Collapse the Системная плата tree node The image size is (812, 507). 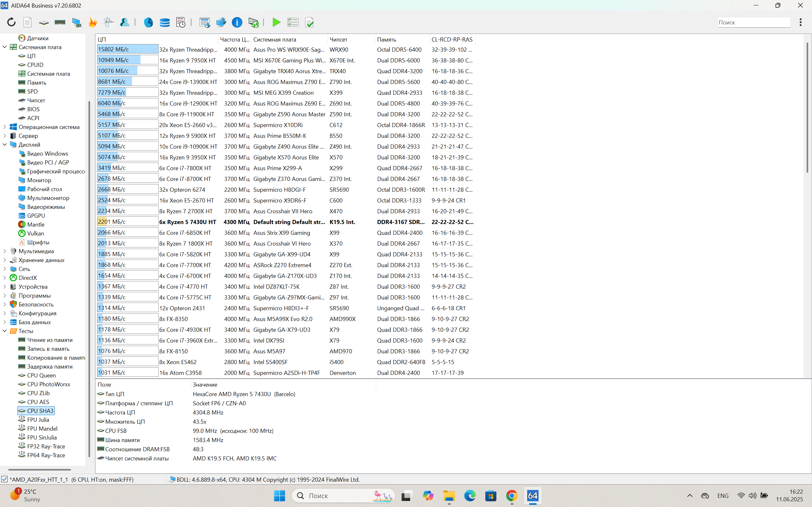coord(5,47)
